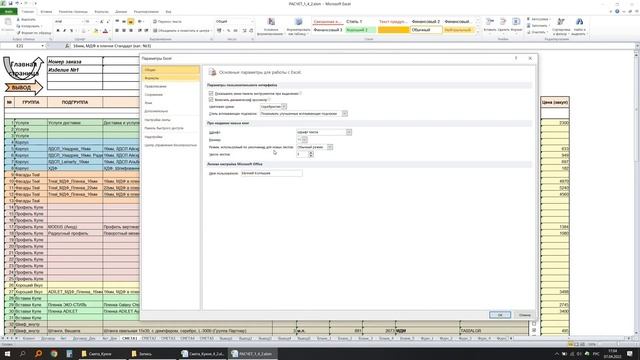Screen dimensions: 640x360
Task: Open the Настройка ленты category
Action: [x=171, y=120]
